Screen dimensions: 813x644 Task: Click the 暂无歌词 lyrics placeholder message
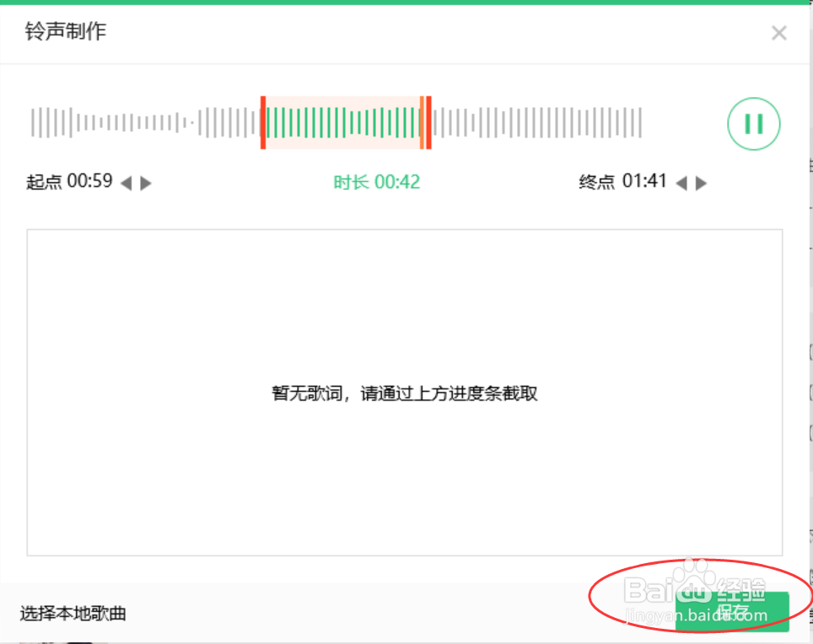[x=405, y=393]
